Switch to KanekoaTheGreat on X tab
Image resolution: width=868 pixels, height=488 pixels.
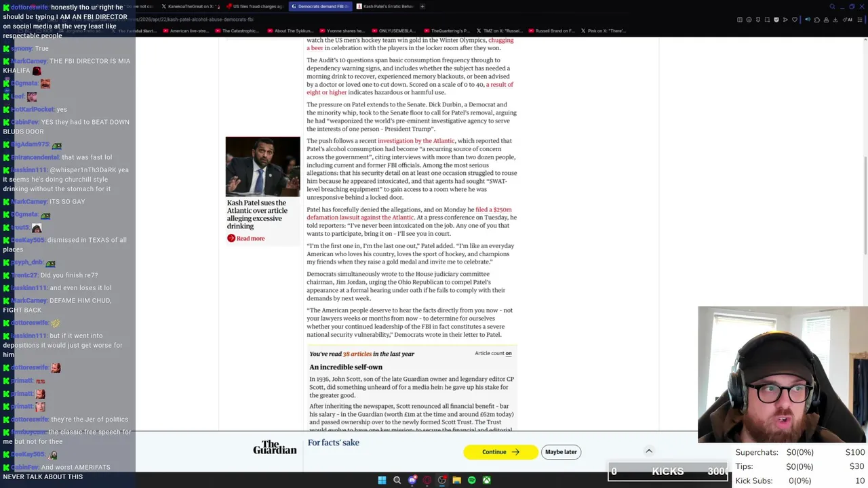tap(191, 6)
